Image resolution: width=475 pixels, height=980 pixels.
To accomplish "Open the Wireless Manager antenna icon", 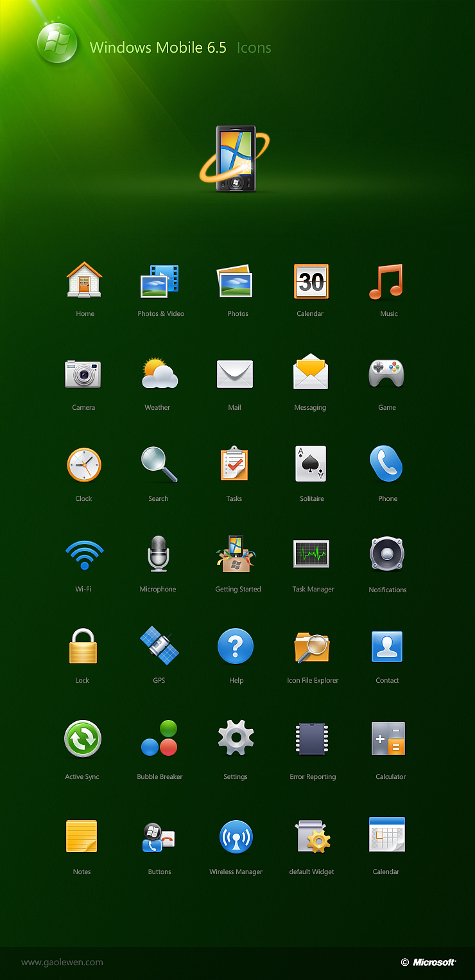I will [236, 837].
